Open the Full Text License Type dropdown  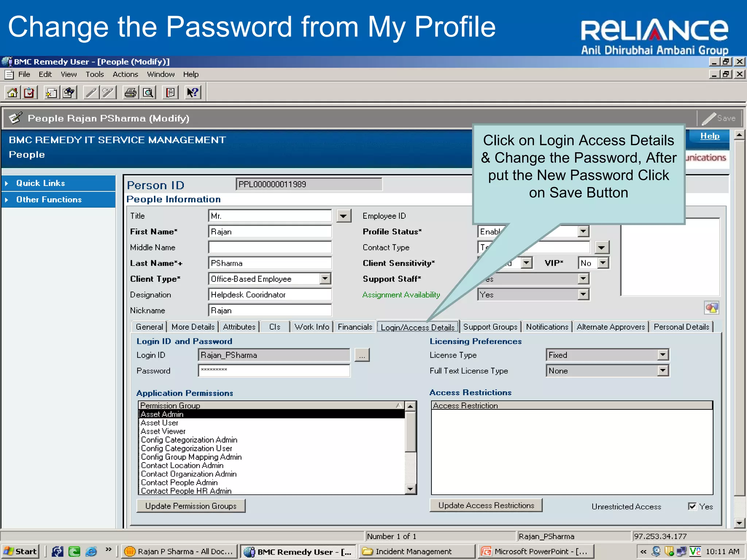point(663,371)
